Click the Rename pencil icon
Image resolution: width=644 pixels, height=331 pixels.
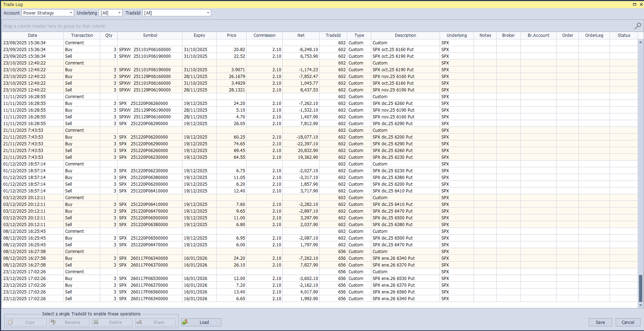(x=53, y=322)
